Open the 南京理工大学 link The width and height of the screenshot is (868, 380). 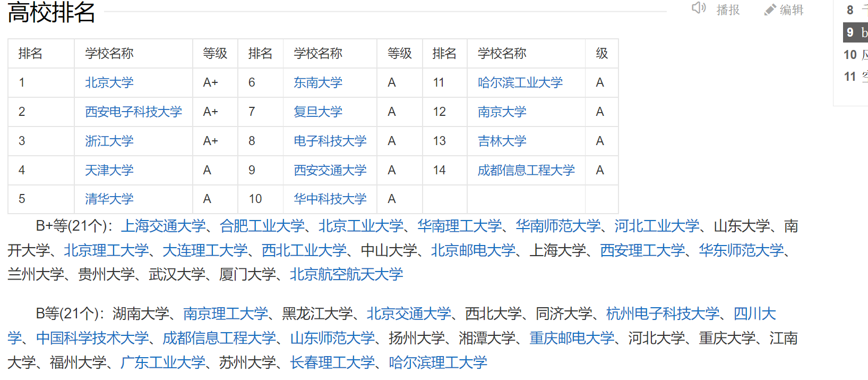point(226,314)
